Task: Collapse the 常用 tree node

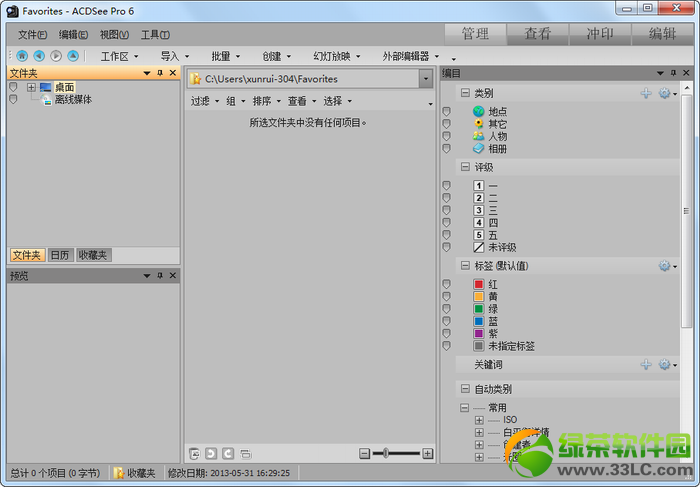Action: tap(464, 408)
